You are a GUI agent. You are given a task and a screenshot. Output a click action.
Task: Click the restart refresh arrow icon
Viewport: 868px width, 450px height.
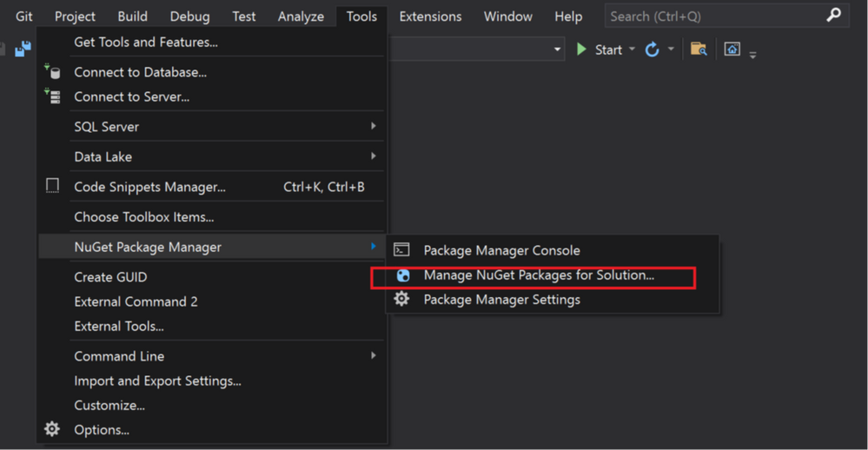[652, 50]
